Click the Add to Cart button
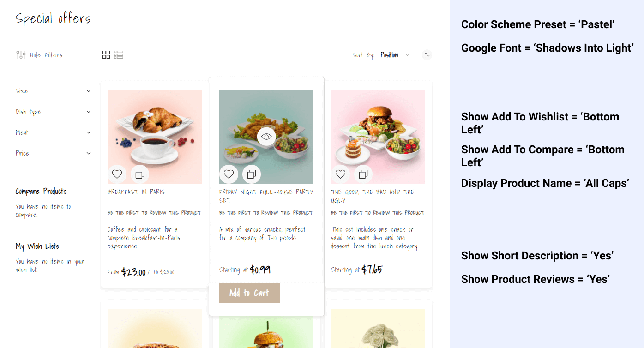Viewport: 644px width, 348px height. [249, 293]
